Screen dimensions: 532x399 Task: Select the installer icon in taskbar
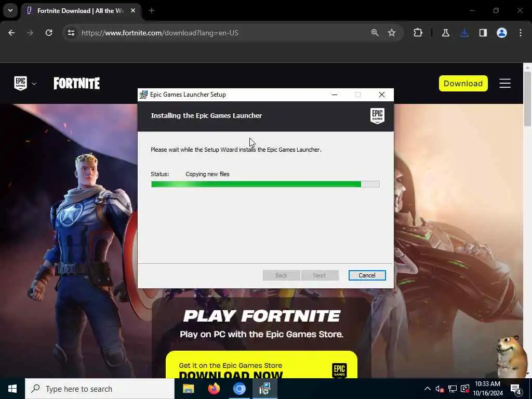point(264,389)
